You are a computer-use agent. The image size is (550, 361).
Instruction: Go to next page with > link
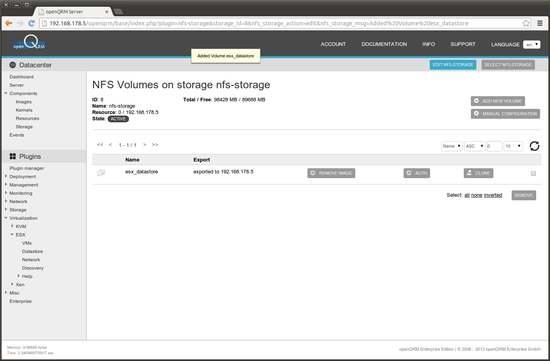[144, 145]
